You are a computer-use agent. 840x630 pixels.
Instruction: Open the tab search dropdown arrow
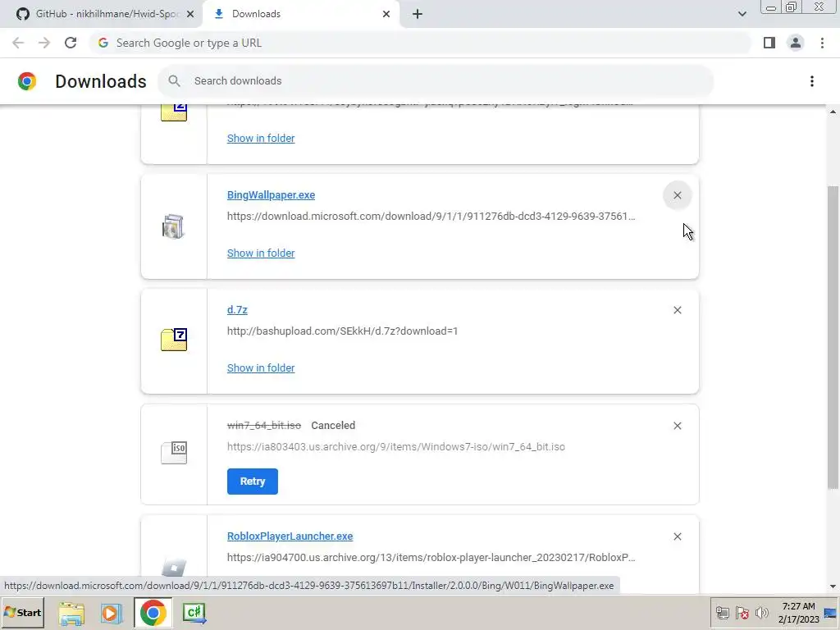pyautogui.click(x=742, y=14)
